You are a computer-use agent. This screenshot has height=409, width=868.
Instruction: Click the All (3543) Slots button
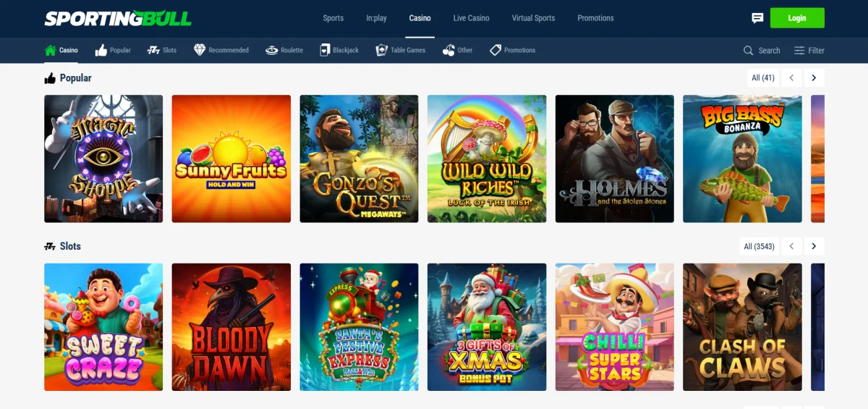click(759, 246)
